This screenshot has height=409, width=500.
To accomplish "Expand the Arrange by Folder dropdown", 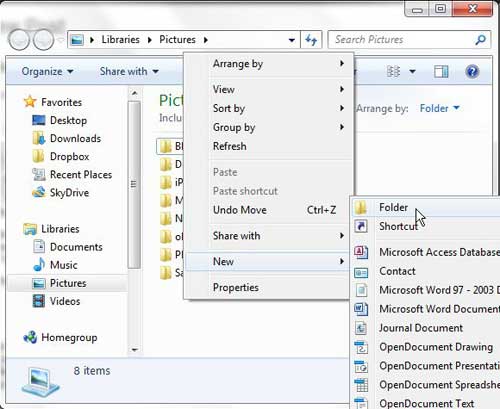I will tap(439, 108).
